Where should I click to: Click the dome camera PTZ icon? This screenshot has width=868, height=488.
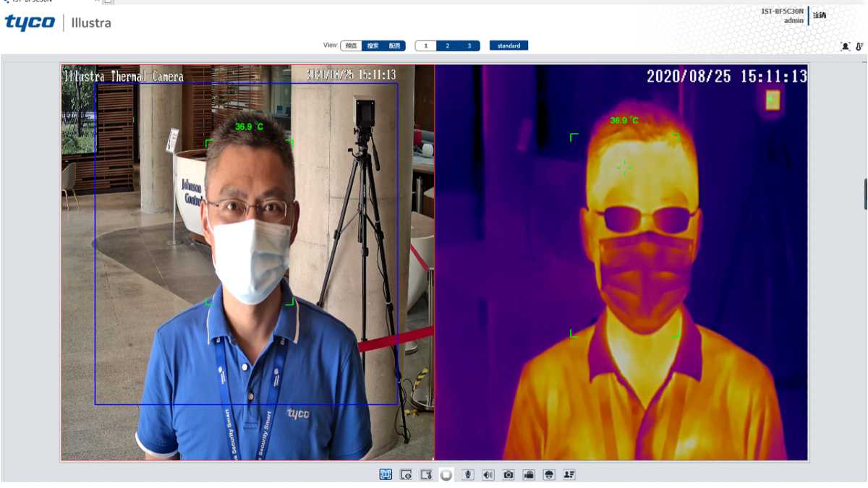click(x=549, y=474)
